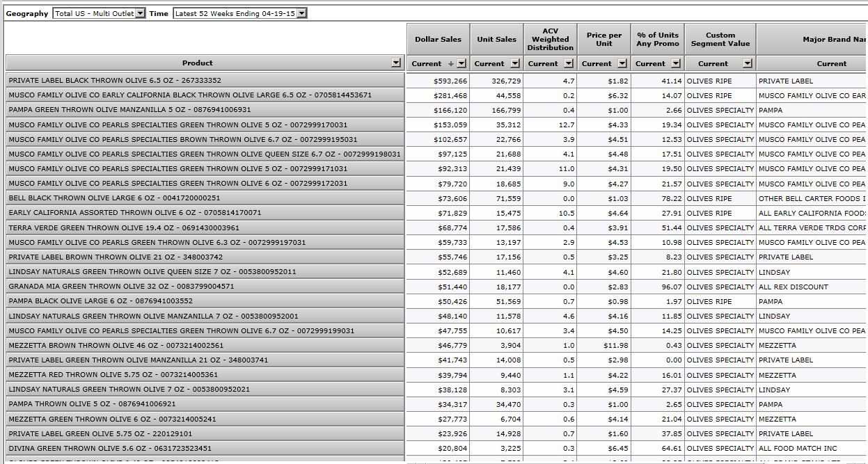Click the Price per Unit Current arrow
The image size is (868, 464).
pos(622,63)
